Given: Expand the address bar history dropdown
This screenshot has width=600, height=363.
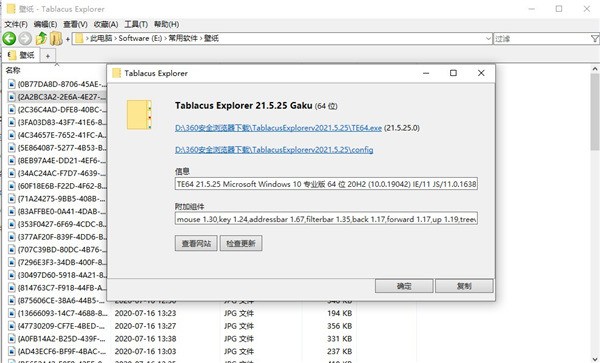Looking at the screenshot, I should tap(488, 38).
